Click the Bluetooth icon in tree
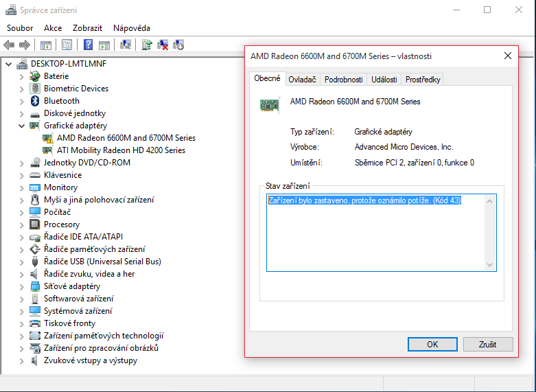Image resolution: width=536 pixels, height=392 pixels. click(35, 101)
